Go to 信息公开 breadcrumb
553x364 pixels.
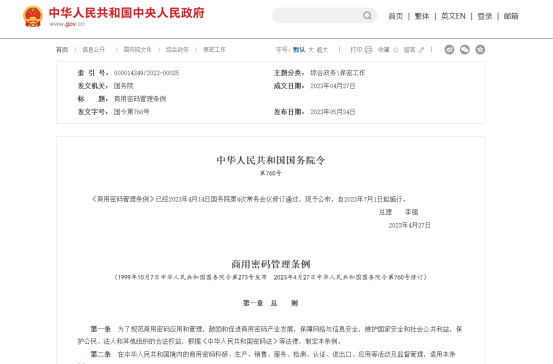pos(94,50)
